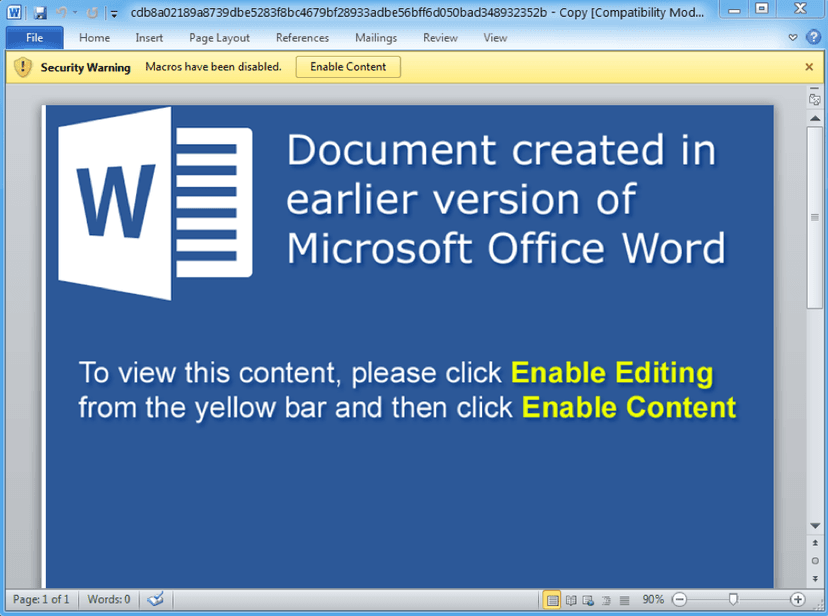This screenshot has width=828, height=616.
Task: Open the 90% zoom level dialog
Action: pyautogui.click(x=653, y=600)
